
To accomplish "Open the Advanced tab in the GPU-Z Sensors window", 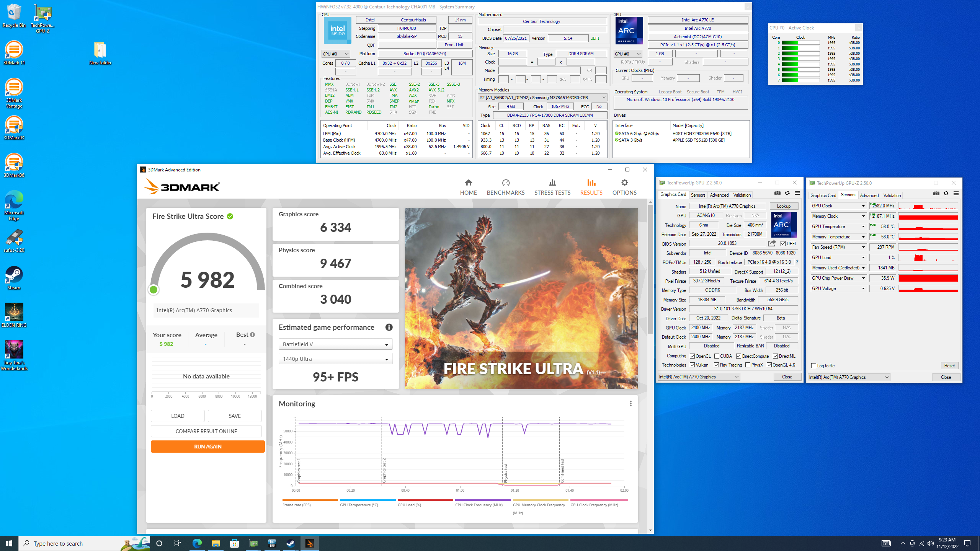I will click(869, 196).
